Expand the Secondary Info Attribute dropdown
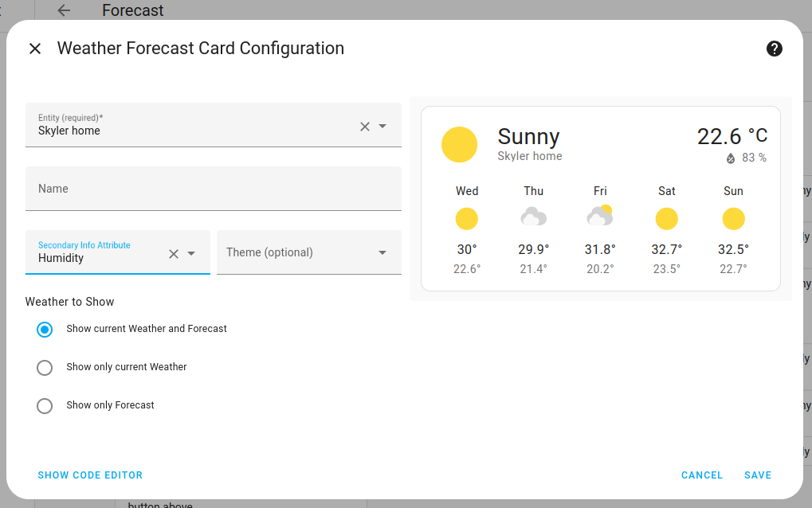This screenshot has height=508, width=812. tap(192, 252)
